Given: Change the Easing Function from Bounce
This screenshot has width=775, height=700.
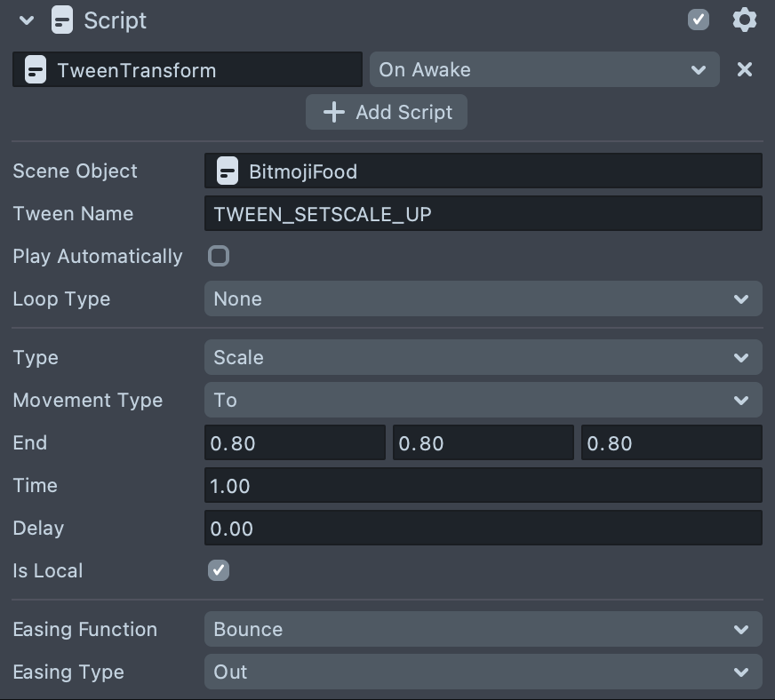Looking at the screenshot, I should (x=483, y=629).
